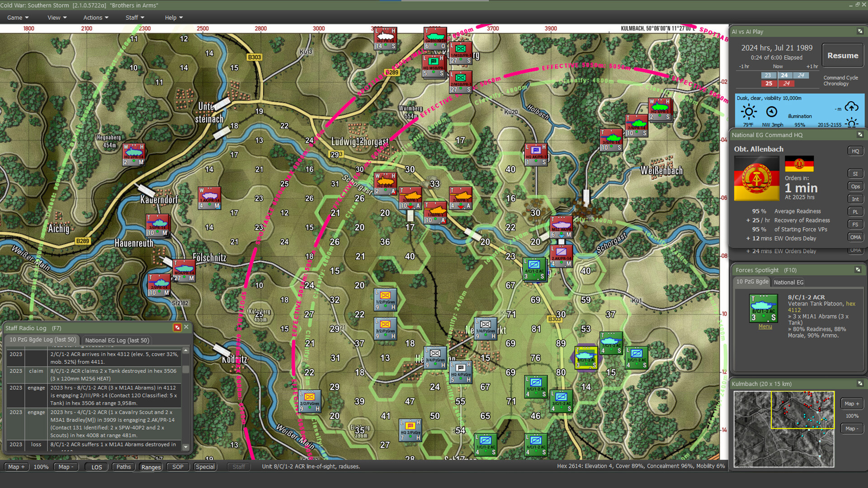Click the collapse icon on the Forces Spotlight header
Screen dimensions: 868x488
pyautogui.click(x=858, y=269)
